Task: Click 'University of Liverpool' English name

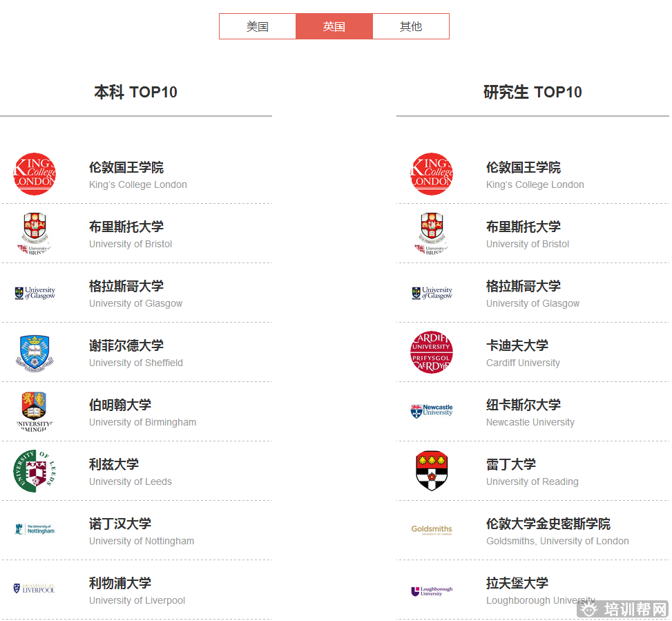Action: (137, 600)
